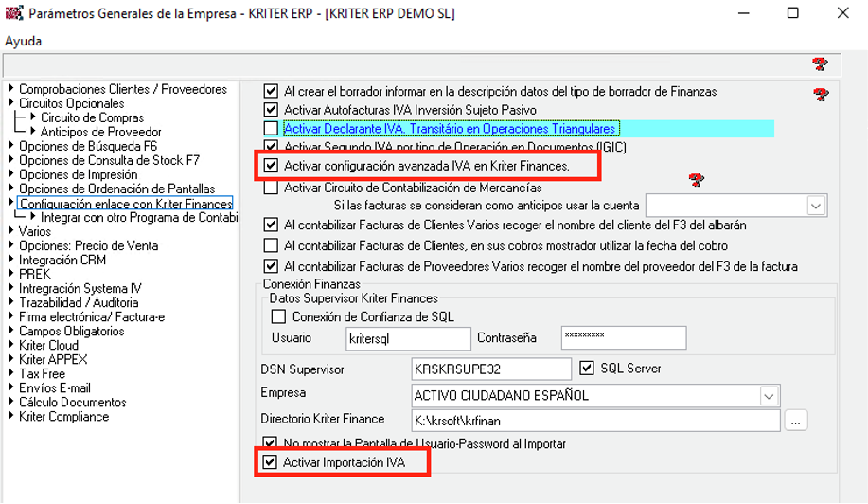Click the Kriter ERP app icon in title bar
Image resolution: width=868 pixels, height=504 pixels.
(x=14, y=12)
